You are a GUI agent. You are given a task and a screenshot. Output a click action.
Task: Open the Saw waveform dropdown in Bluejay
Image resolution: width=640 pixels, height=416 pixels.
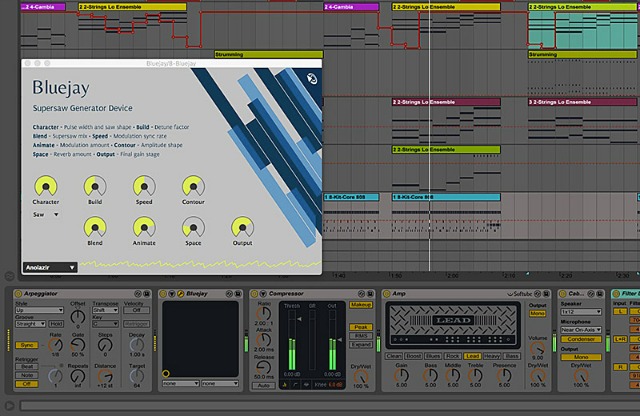(46, 214)
